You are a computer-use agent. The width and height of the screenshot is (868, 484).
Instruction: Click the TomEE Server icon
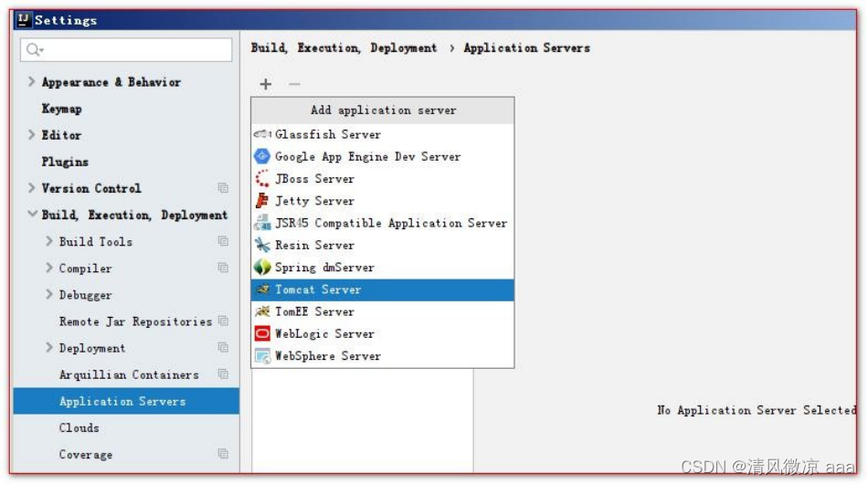tap(262, 311)
